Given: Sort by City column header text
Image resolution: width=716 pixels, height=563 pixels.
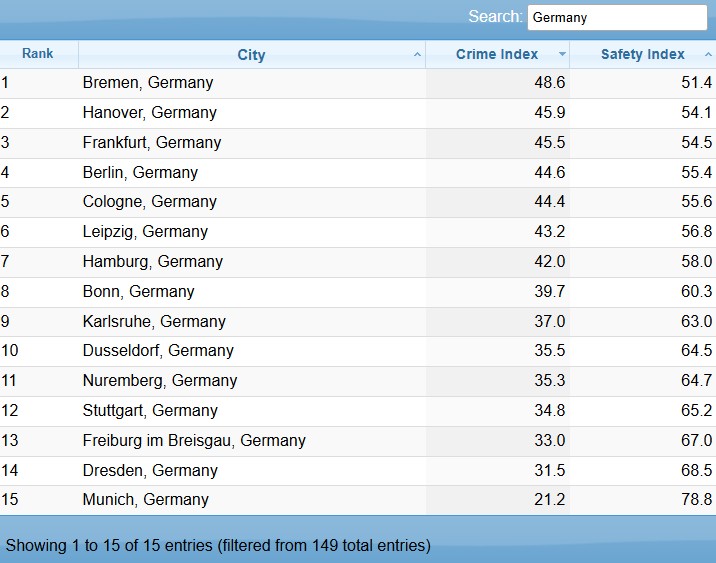Looking at the screenshot, I should (251, 55).
